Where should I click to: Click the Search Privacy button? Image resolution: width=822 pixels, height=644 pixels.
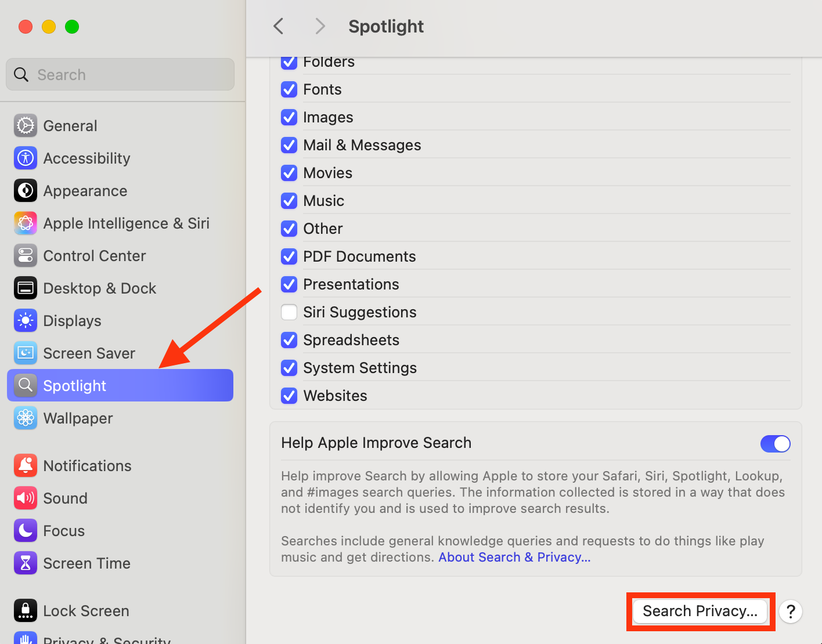click(x=700, y=611)
